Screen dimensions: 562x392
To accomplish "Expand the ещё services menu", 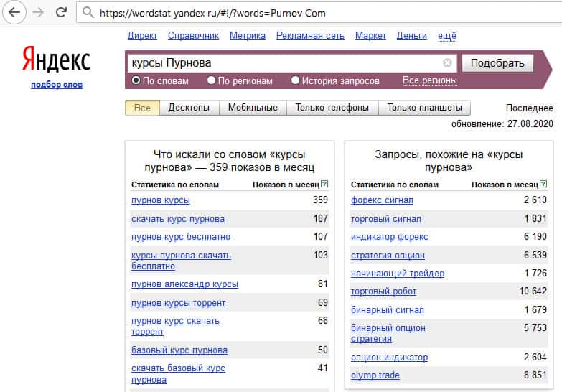I will [447, 35].
